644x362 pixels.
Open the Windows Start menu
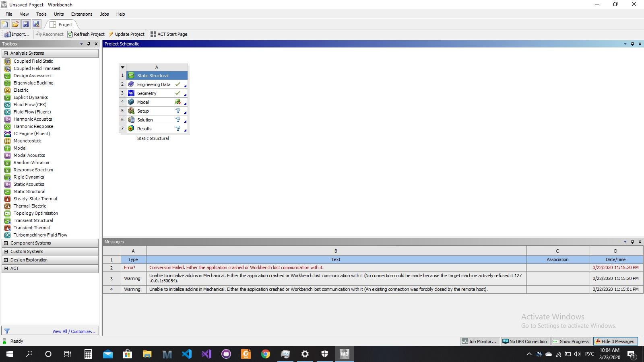(x=10, y=354)
